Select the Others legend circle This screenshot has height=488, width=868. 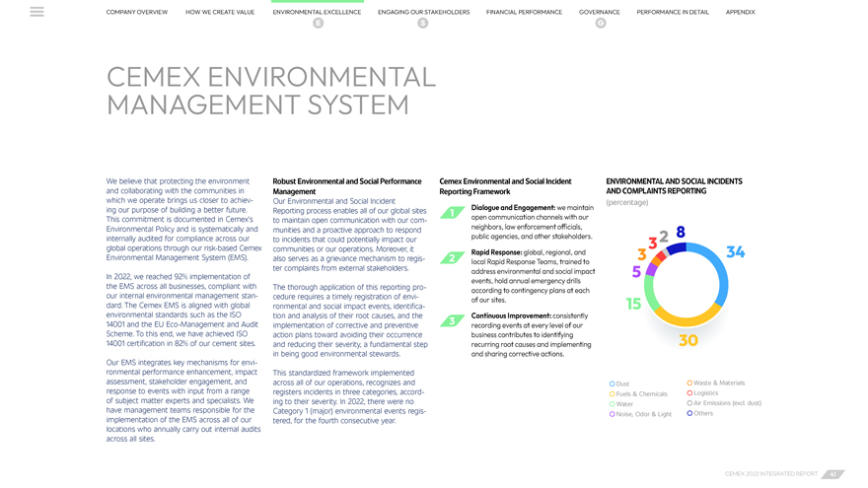pos(689,413)
